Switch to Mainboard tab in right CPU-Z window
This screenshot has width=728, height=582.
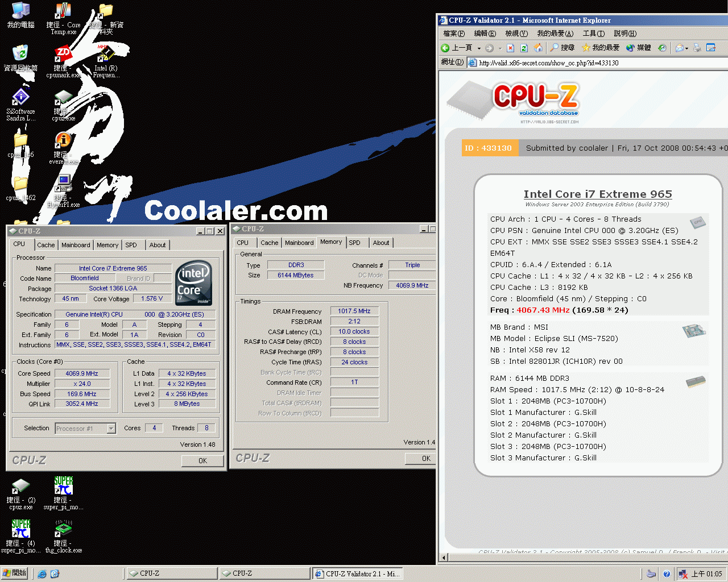click(299, 243)
